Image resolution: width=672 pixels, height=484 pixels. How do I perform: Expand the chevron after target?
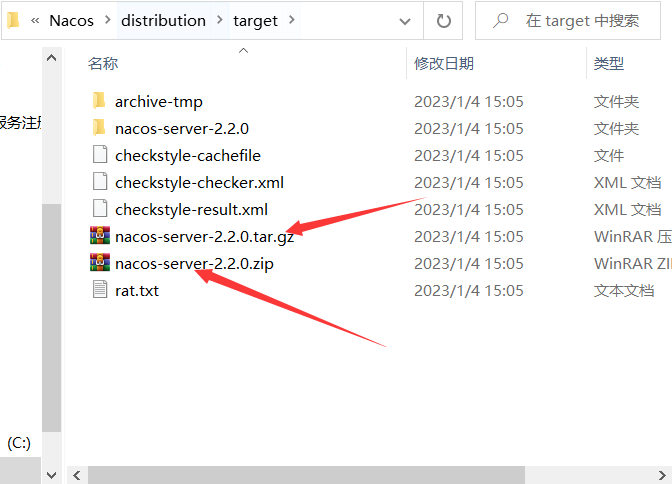(x=291, y=20)
